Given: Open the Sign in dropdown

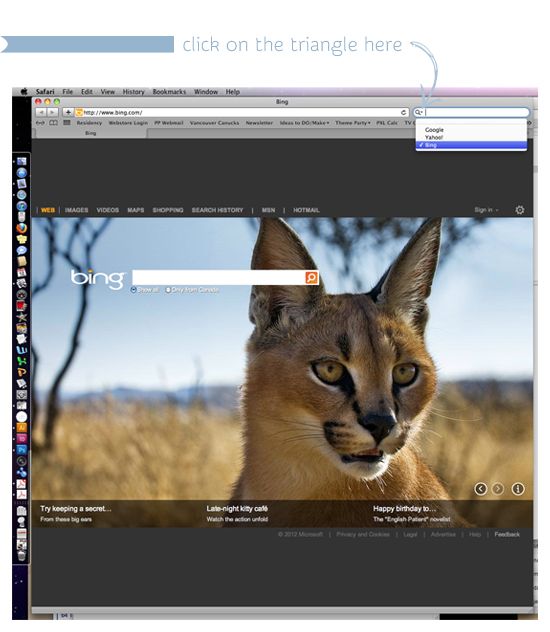Looking at the screenshot, I should click(486, 210).
